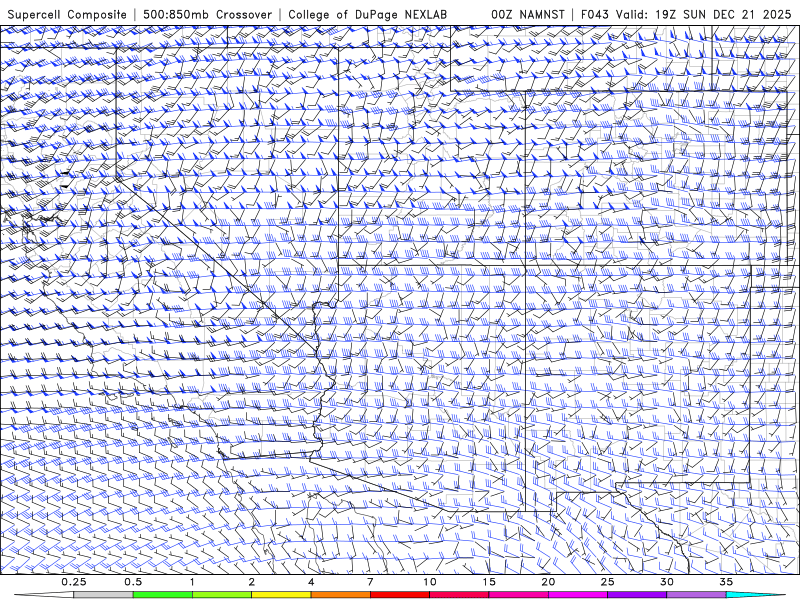Click the crimson segment between 10 and 15

(x=459, y=595)
